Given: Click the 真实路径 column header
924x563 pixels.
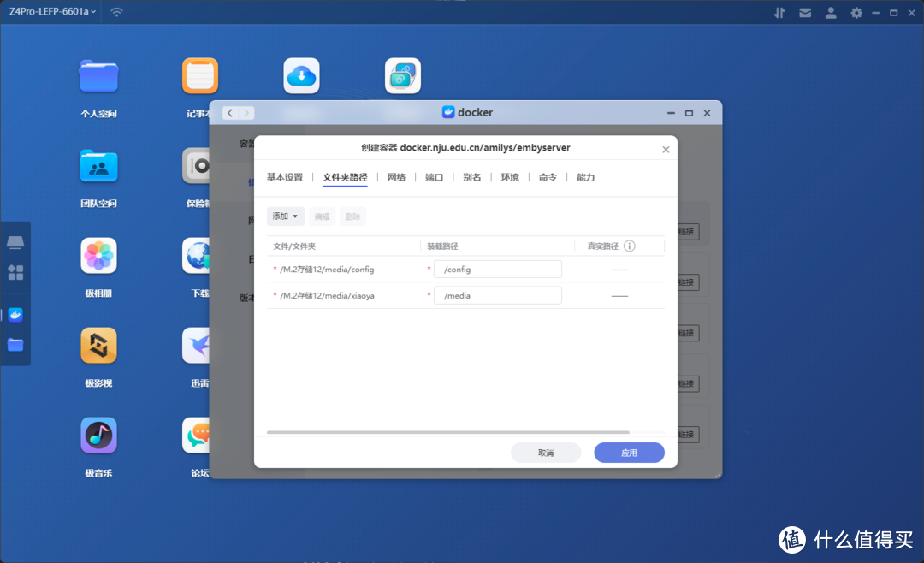Looking at the screenshot, I should pyautogui.click(x=603, y=246).
